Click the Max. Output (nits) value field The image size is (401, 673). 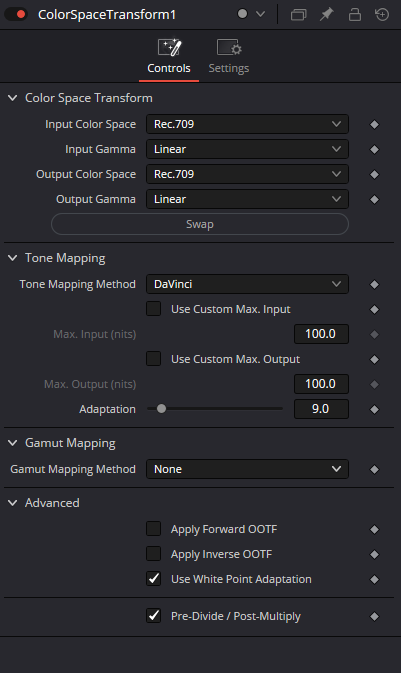(x=321, y=384)
